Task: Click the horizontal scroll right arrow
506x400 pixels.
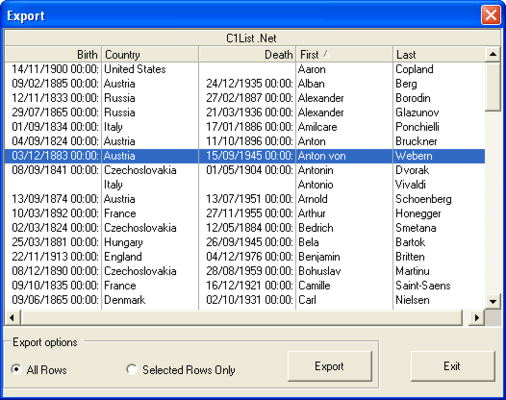Action: coord(477,318)
